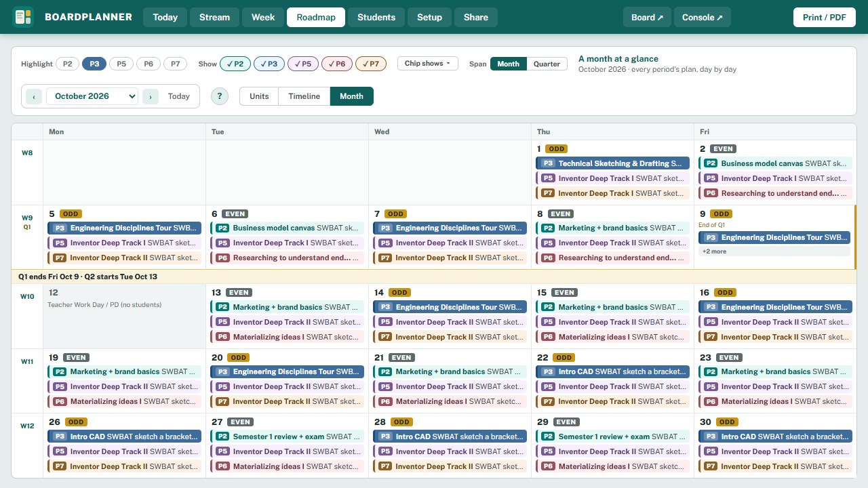Go to previous month arrow
This screenshot has height=488, width=868.
(34, 96)
